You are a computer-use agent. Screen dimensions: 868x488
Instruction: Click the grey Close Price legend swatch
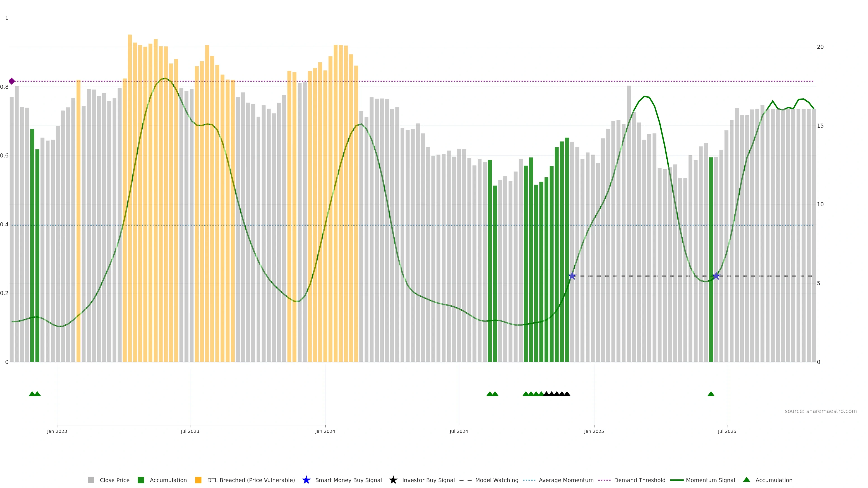(91, 480)
